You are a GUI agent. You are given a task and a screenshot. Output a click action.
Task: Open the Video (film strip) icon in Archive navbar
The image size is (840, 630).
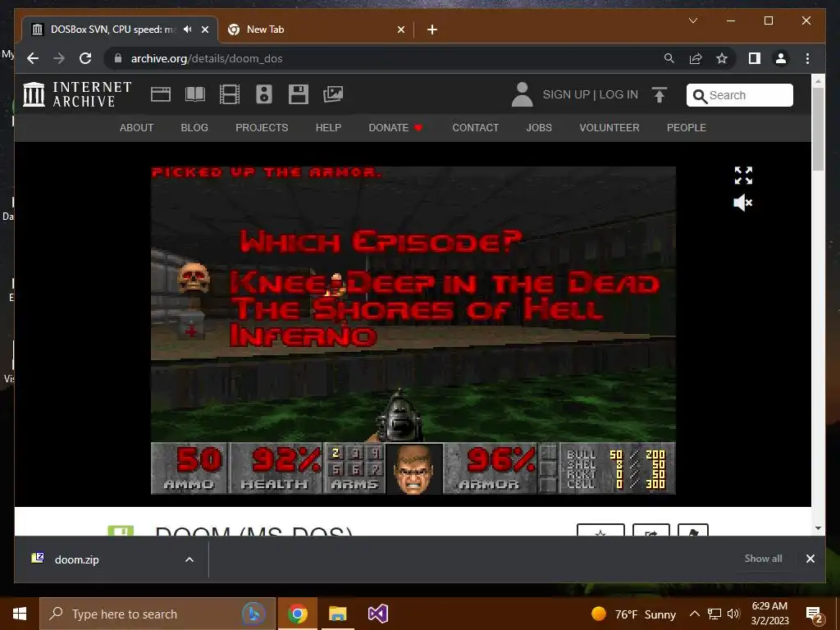(x=230, y=94)
